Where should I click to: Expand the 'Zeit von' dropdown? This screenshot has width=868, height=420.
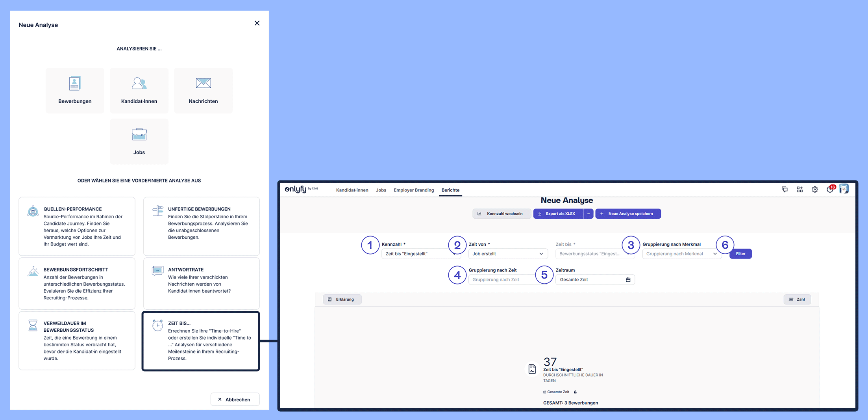pyautogui.click(x=508, y=254)
